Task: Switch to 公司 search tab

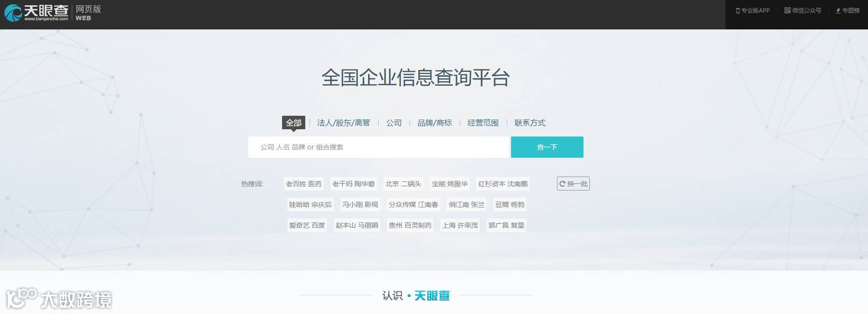Action: click(394, 123)
